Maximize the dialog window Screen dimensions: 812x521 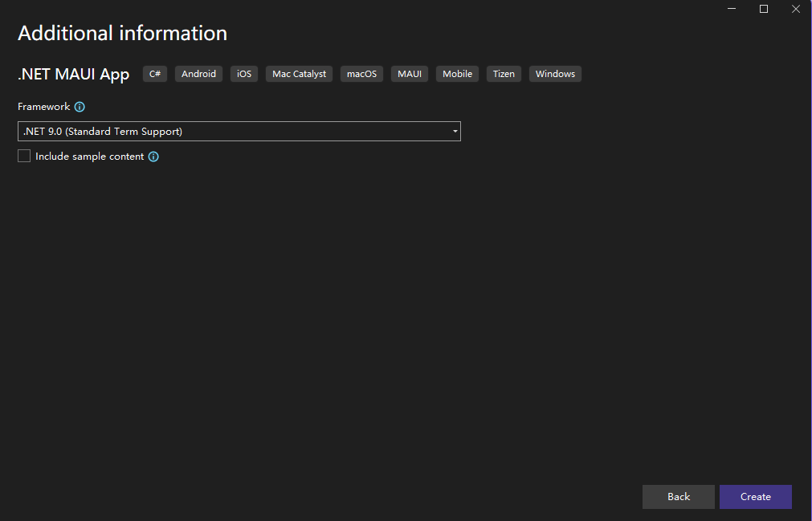[x=764, y=9]
